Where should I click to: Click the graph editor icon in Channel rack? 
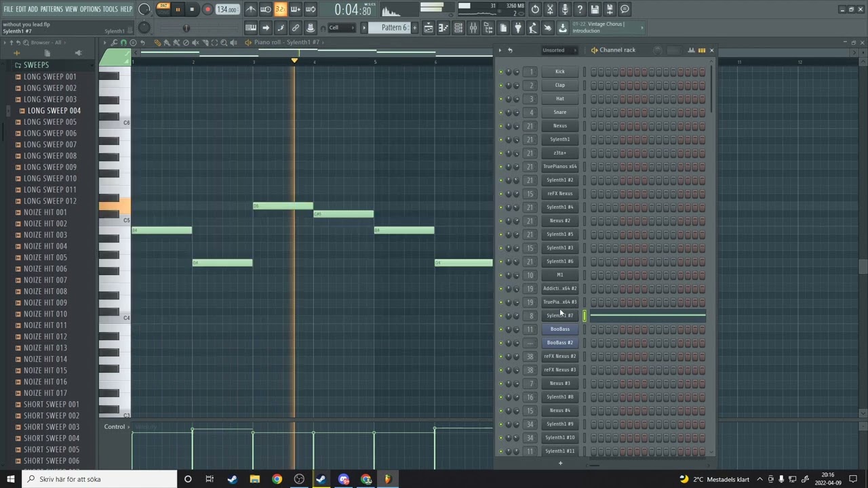pos(692,50)
